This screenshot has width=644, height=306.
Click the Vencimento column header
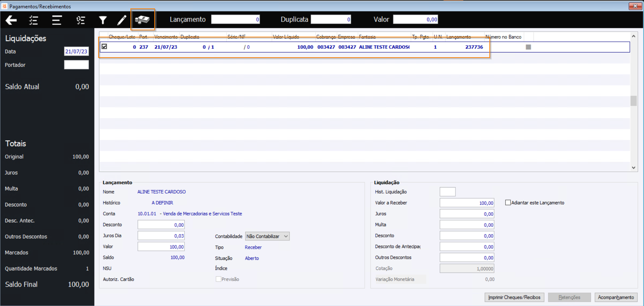pyautogui.click(x=166, y=37)
